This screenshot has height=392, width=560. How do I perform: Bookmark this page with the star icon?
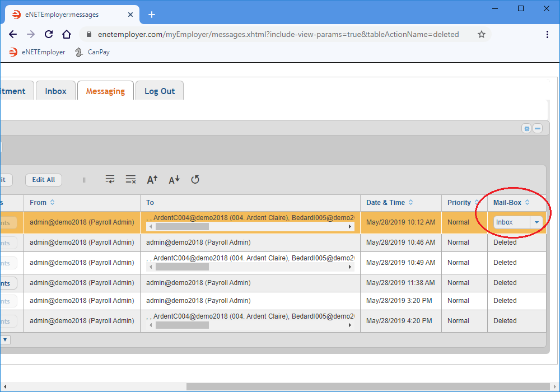[481, 34]
